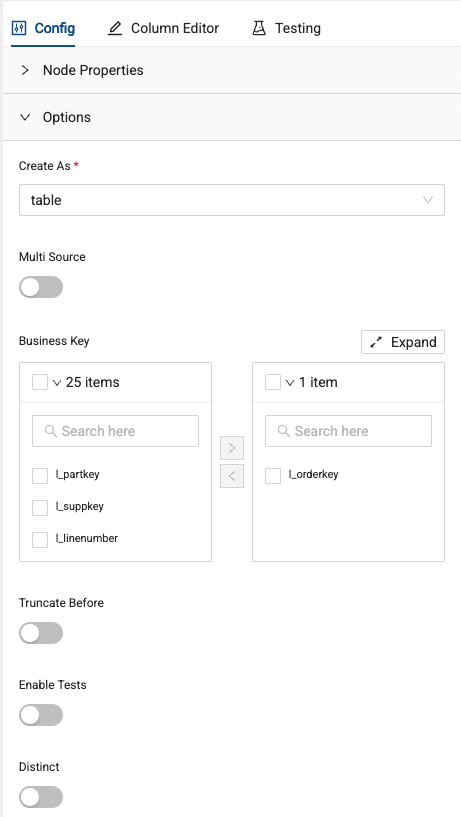
Task: Move selected items right with arrow button
Action: 232,448
